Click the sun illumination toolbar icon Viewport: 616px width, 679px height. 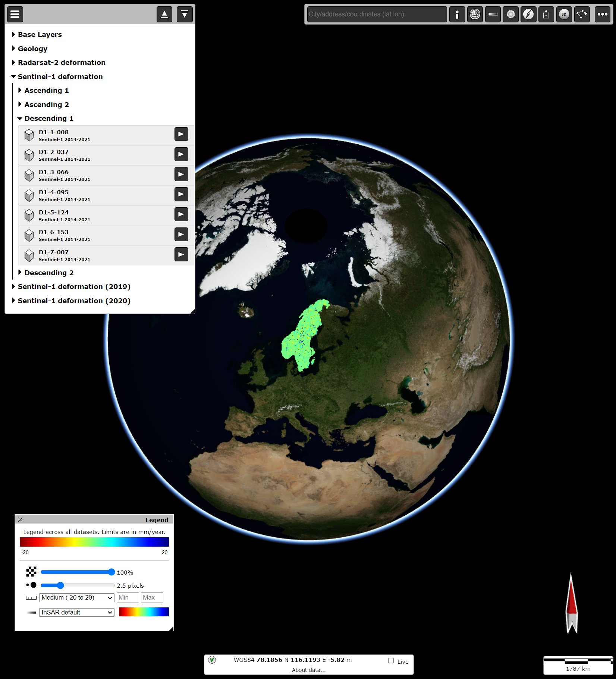click(x=510, y=15)
